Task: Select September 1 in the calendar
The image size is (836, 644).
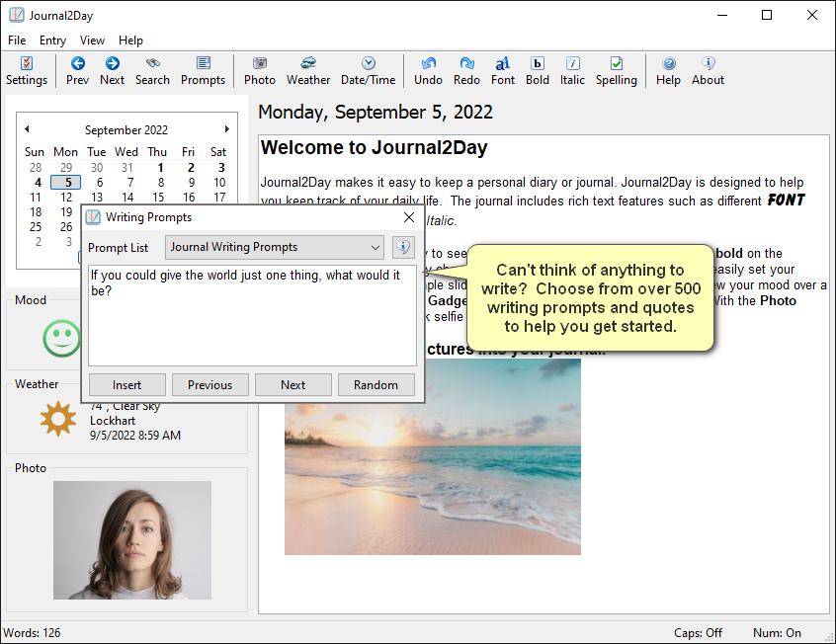Action: [x=160, y=167]
